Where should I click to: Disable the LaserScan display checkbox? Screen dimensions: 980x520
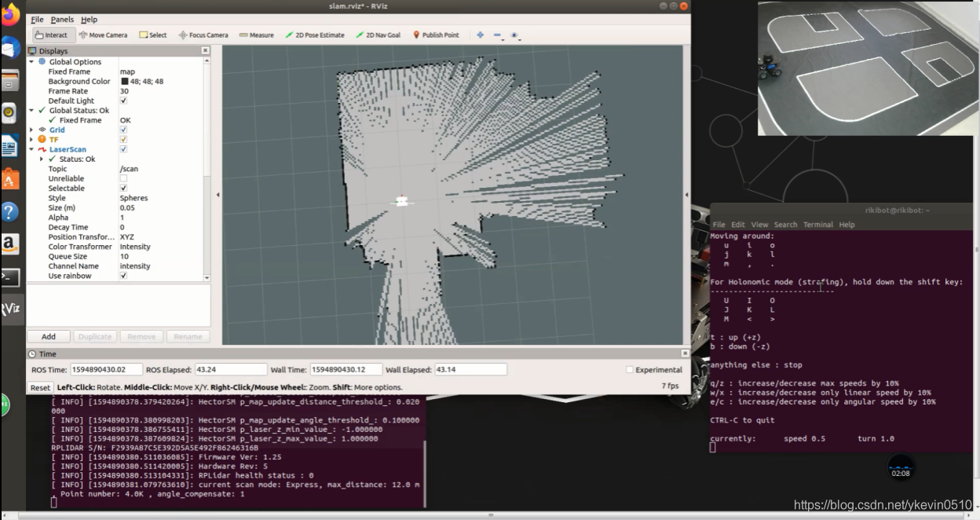tap(123, 149)
